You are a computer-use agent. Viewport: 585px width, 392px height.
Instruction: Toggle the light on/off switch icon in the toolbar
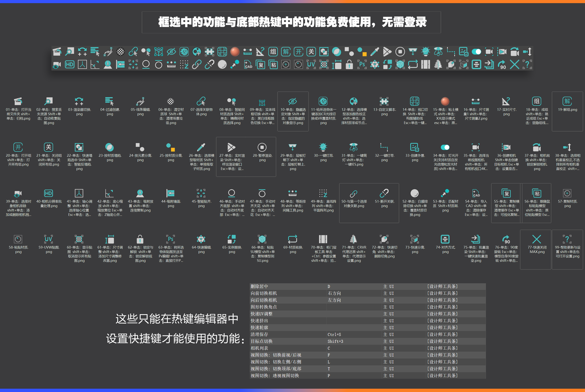point(476,52)
